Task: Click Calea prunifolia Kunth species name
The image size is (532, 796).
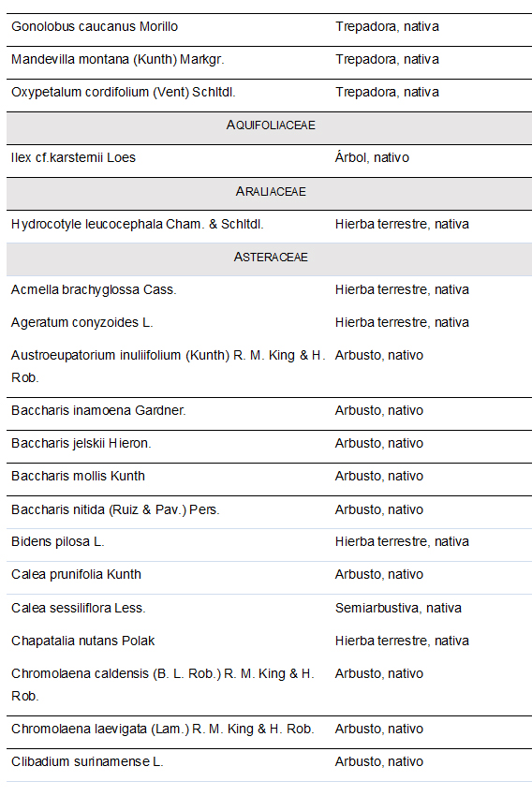Action: click(76, 575)
